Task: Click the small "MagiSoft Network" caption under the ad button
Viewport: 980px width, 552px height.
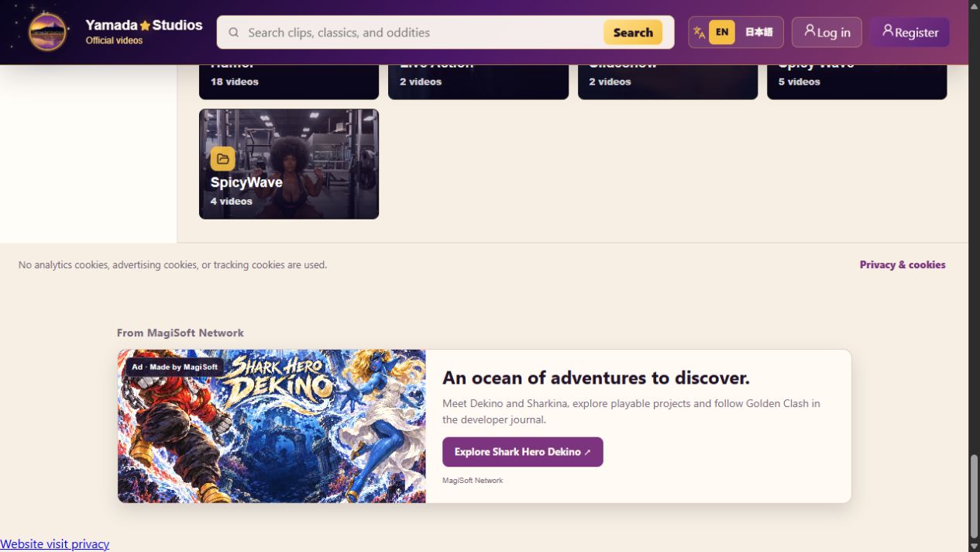Action: tap(473, 481)
